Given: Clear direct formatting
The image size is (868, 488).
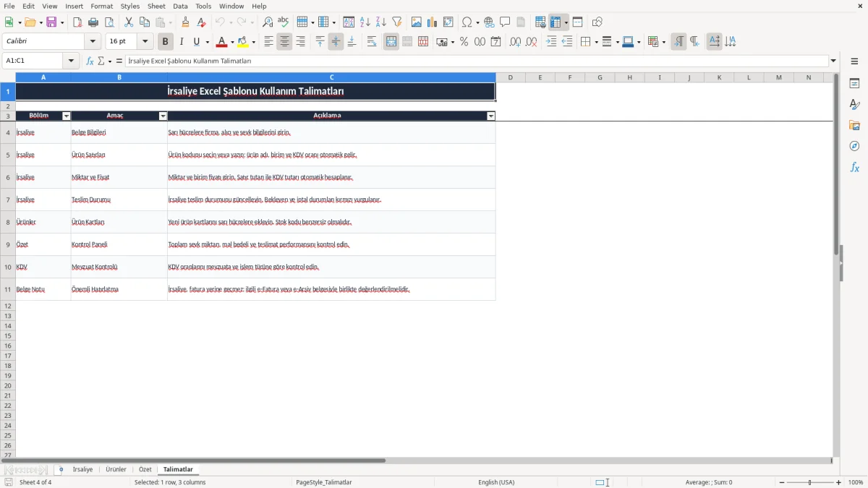Looking at the screenshot, I should point(202,22).
